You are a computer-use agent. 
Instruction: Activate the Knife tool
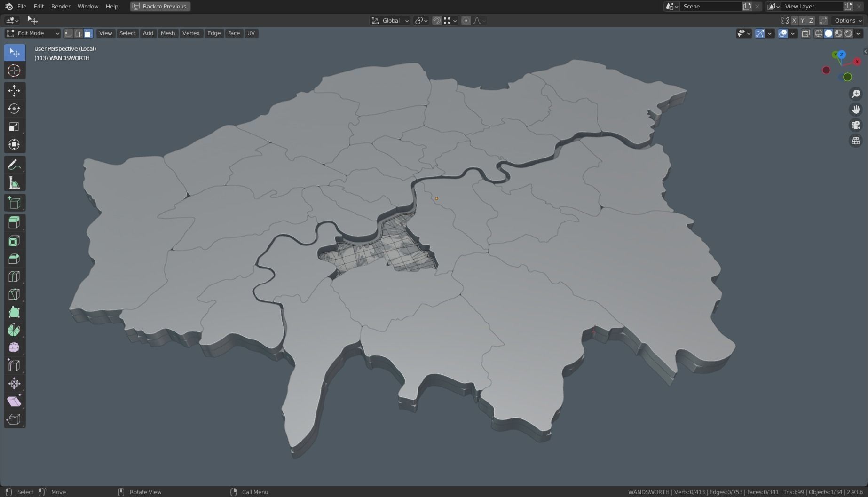tap(14, 294)
